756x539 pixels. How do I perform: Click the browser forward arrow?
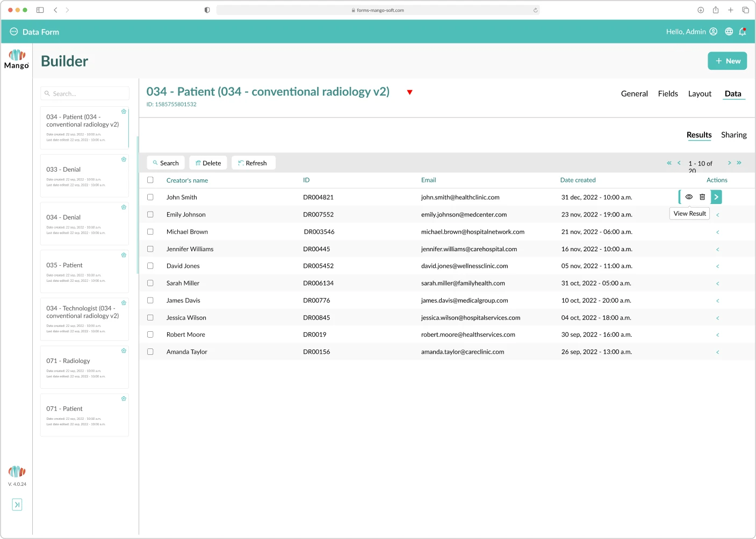(x=67, y=10)
